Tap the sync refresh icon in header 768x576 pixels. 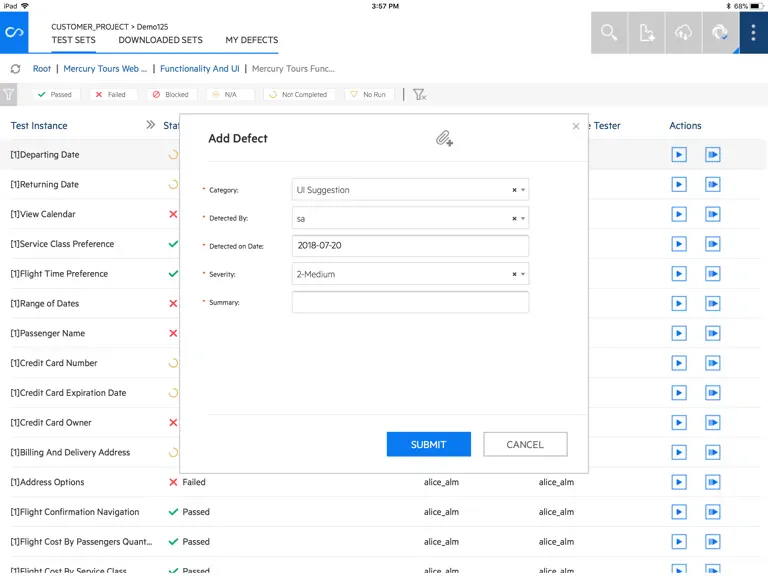tap(720, 32)
